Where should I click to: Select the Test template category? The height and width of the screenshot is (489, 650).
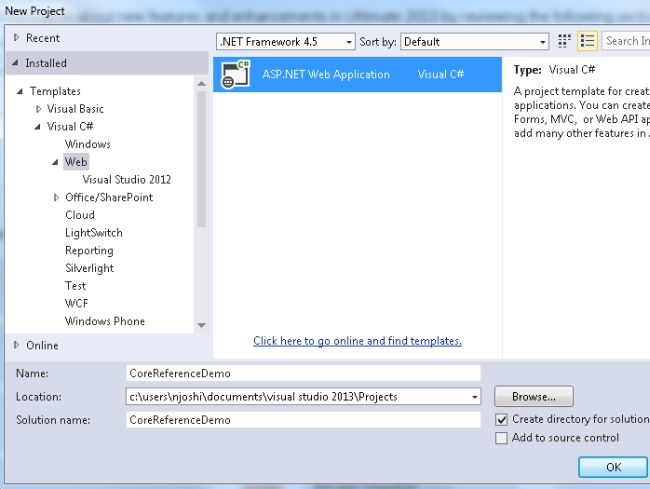(75, 286)
